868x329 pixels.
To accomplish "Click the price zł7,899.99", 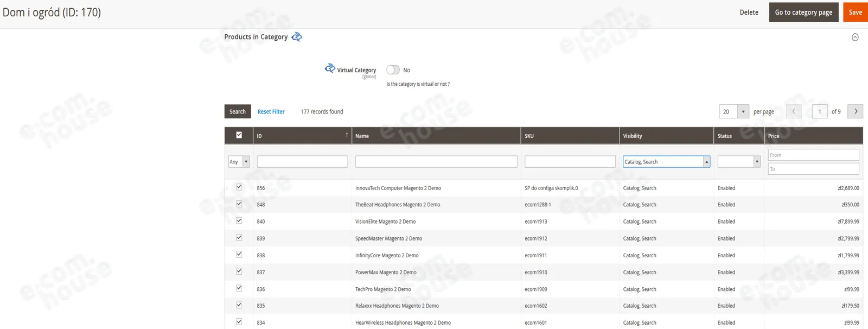I will click(848, 222).
